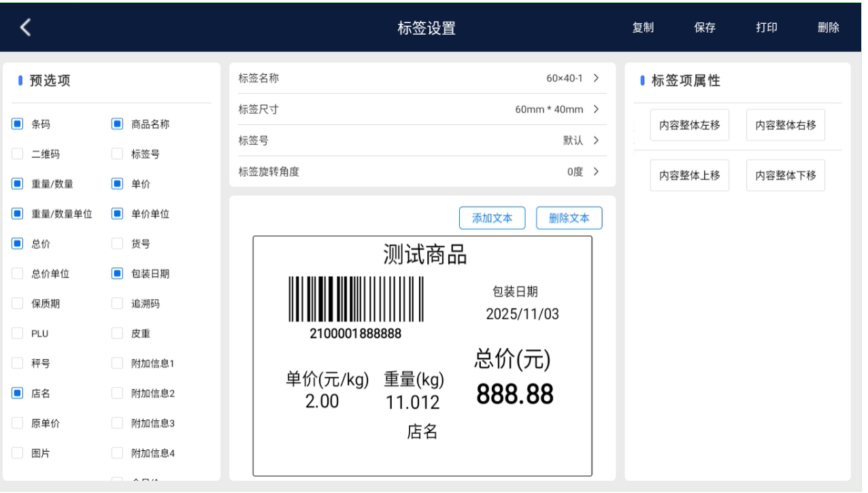Enable the 保质期 checkbox
868x493 pixels.
(x=18, y=304)
